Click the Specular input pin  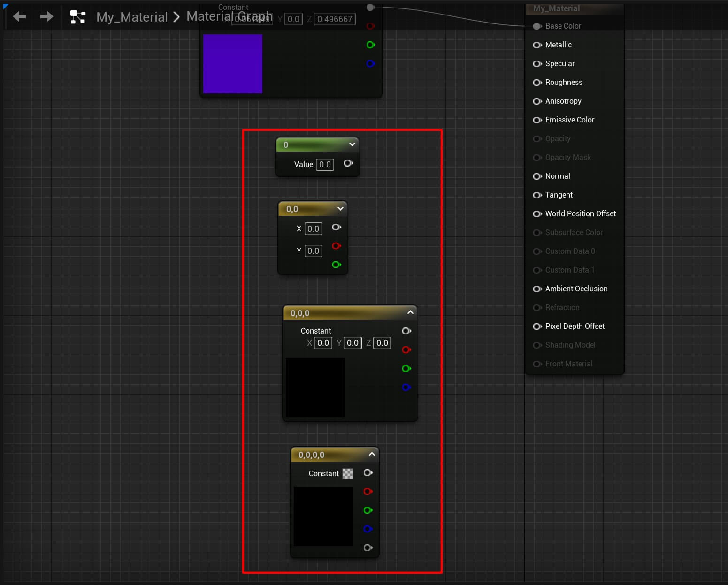537,64
